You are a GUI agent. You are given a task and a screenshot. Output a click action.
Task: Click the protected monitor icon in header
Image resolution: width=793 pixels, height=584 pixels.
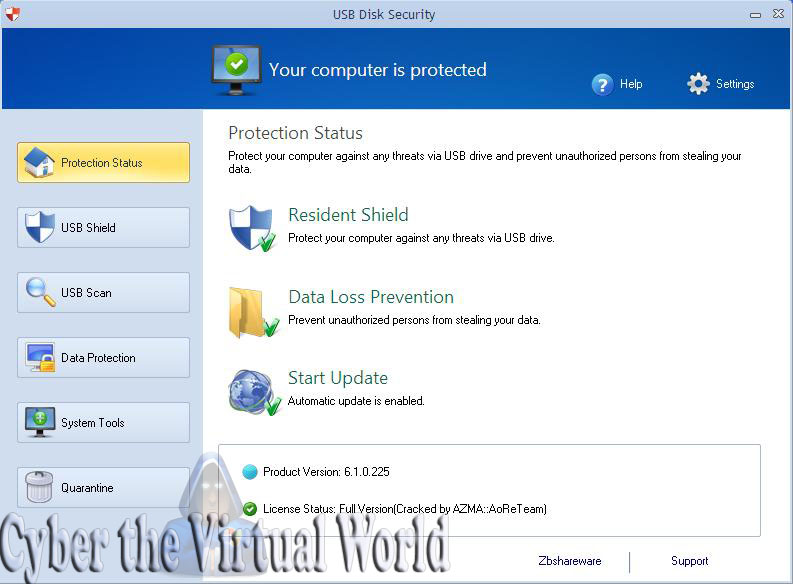(x=236, y=70)
